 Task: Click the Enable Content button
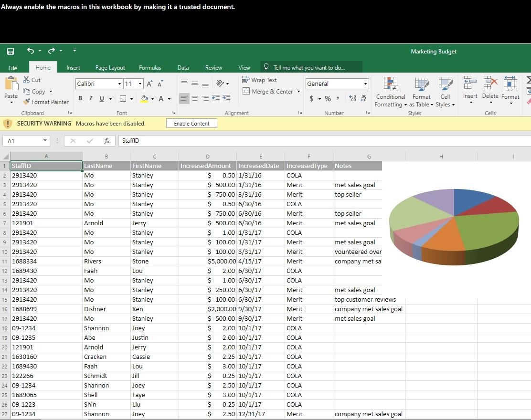click(x=191, y=123)
